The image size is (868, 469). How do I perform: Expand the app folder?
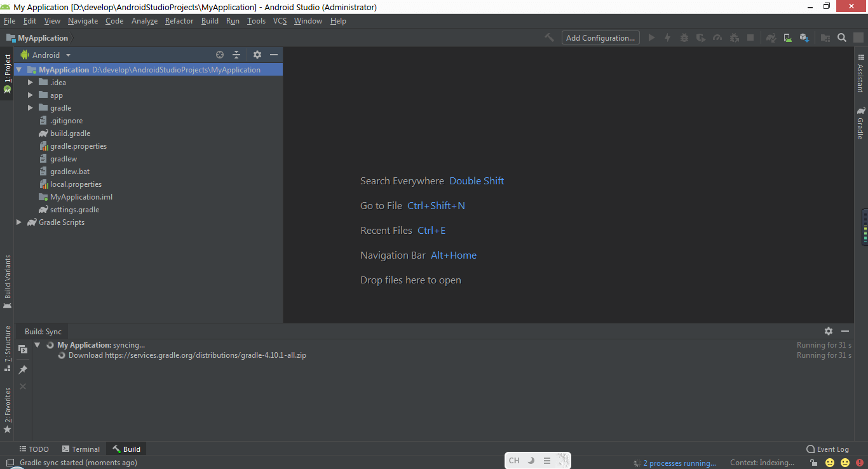point(30,95)
